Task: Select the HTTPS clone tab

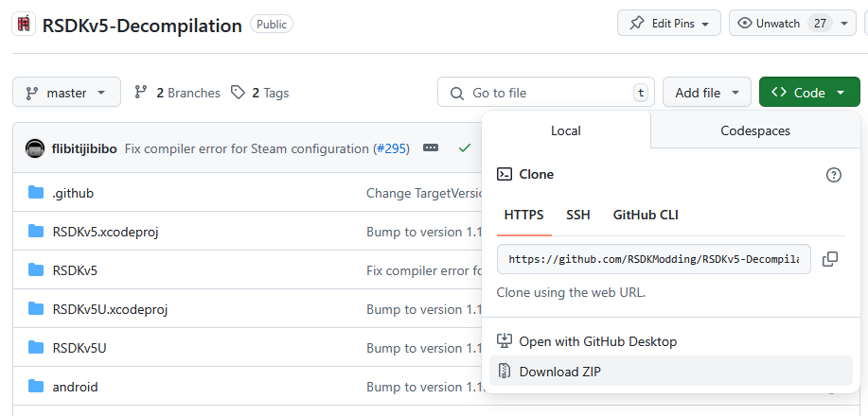Action: coord(523,215)
